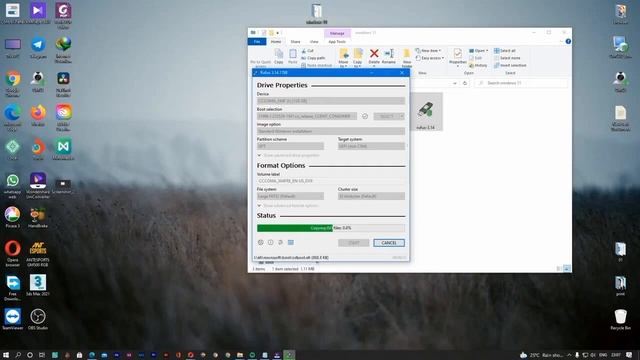Click the Manage contextual tab

(x=337, y=33)
